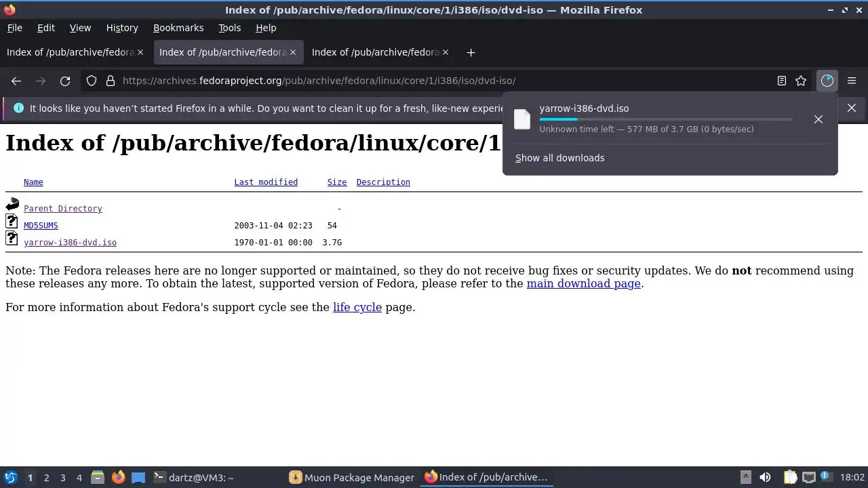868x488 pixels.
Task: Launch Firefox from the taskbar quick launch
Action: tap(118, 477)
